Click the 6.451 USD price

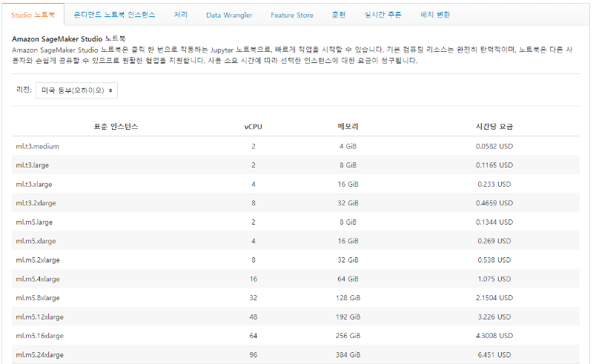494,354
